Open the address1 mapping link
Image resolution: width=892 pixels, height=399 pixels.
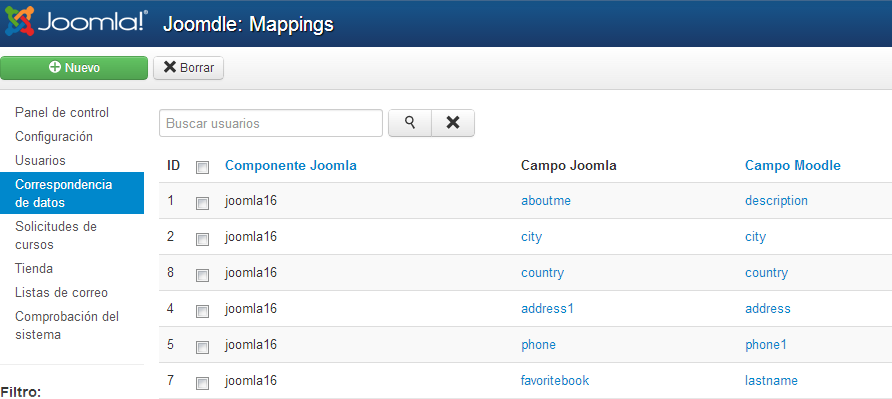coord(547,308)
